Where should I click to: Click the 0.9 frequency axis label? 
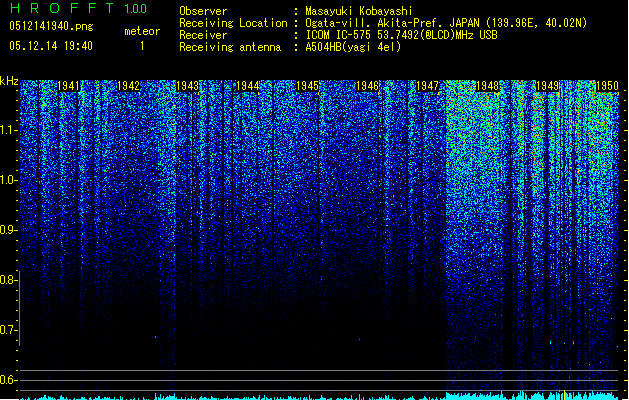(x=8, y=230)
